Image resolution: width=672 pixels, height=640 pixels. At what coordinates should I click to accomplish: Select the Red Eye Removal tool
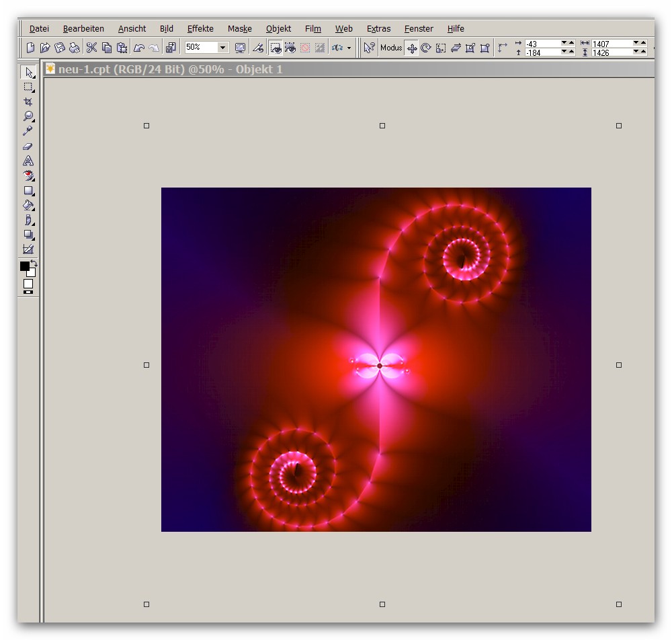[x=28, y=175]
